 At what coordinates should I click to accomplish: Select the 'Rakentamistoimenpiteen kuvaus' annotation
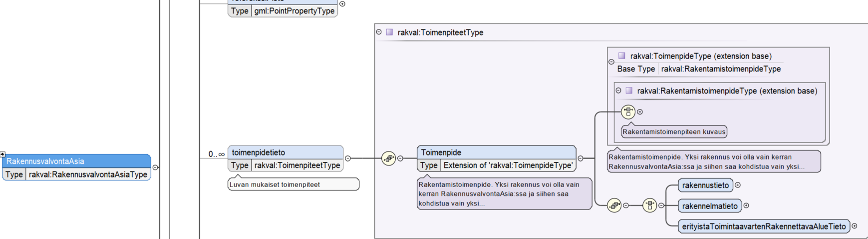(x=674, y=132)
